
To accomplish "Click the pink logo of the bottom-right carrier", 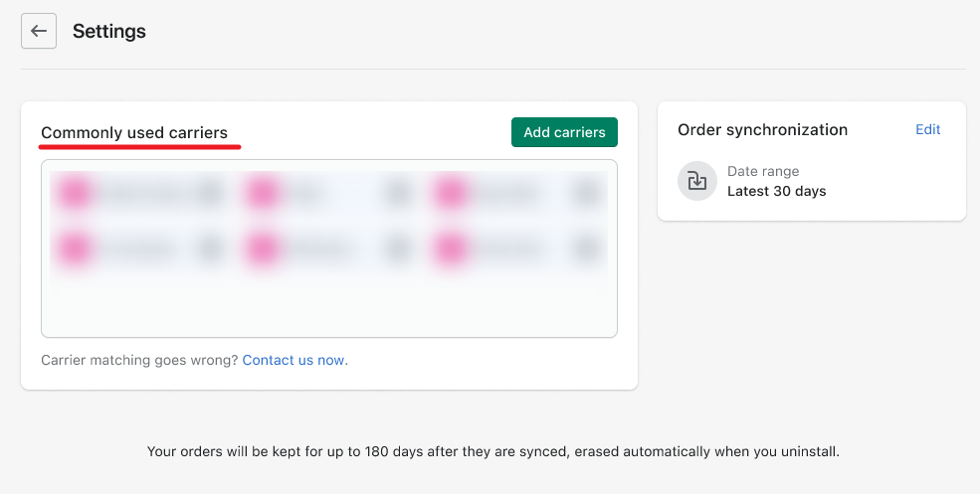I will tap(451, 247).
